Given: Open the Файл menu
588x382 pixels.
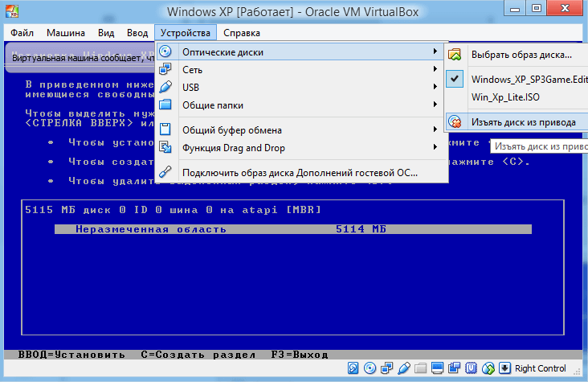Looking at the screenshot, I should point(22,33).
